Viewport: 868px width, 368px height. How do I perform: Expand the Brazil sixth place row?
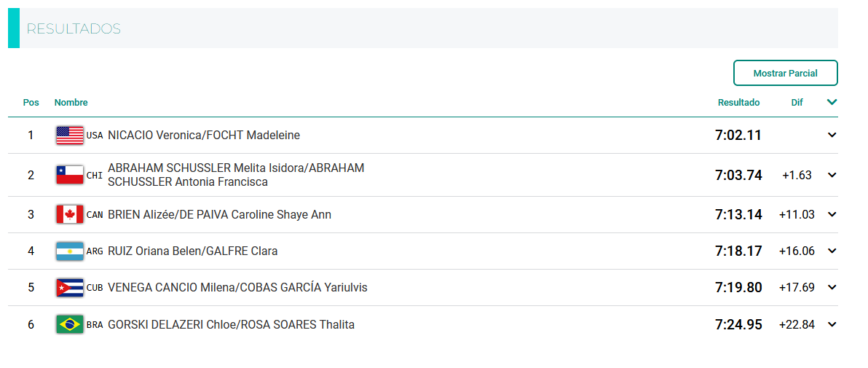point(832,324)
